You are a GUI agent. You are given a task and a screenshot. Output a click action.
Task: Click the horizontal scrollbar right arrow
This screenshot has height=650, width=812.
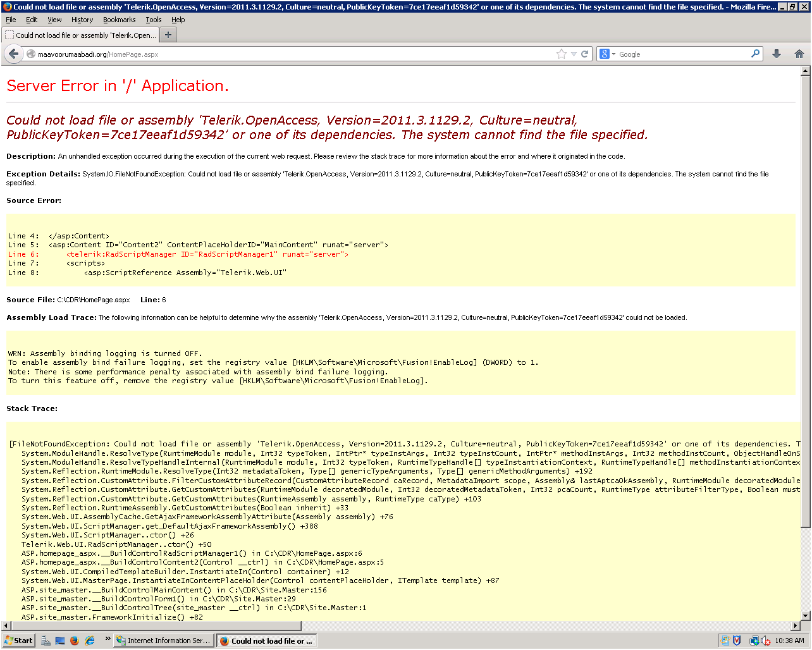(x=796, y=626)
